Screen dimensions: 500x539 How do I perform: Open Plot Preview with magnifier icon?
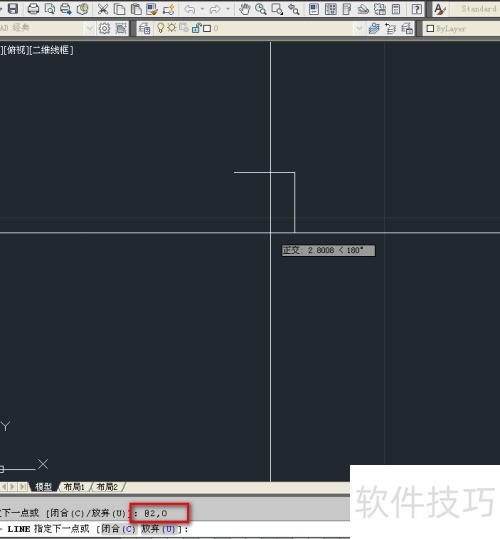point(50,9)
